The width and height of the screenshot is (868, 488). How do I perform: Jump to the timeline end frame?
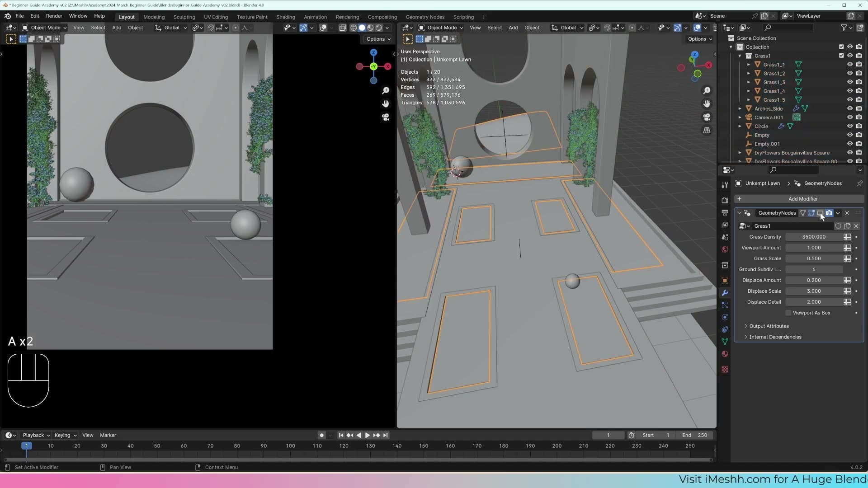[385, 435]
